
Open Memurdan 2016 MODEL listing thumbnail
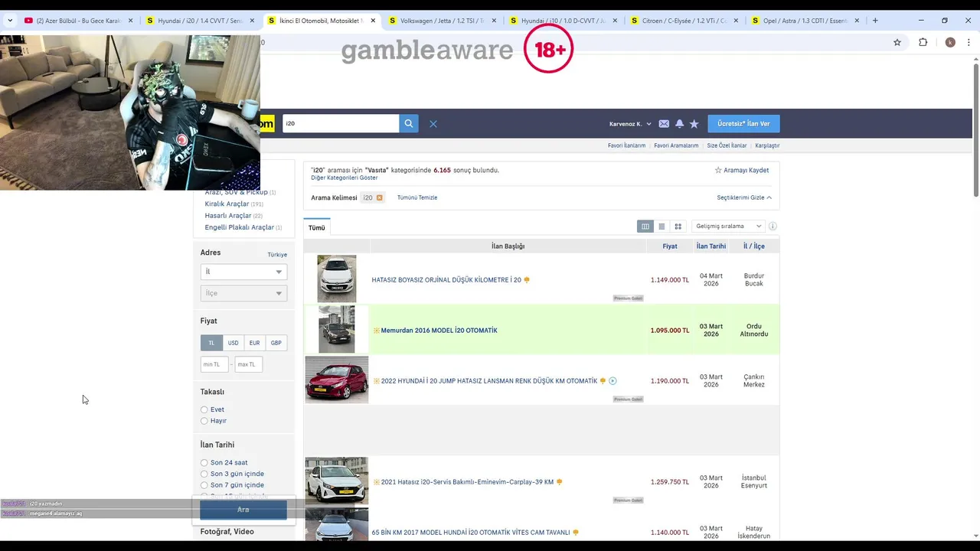[x=337, y=329]
